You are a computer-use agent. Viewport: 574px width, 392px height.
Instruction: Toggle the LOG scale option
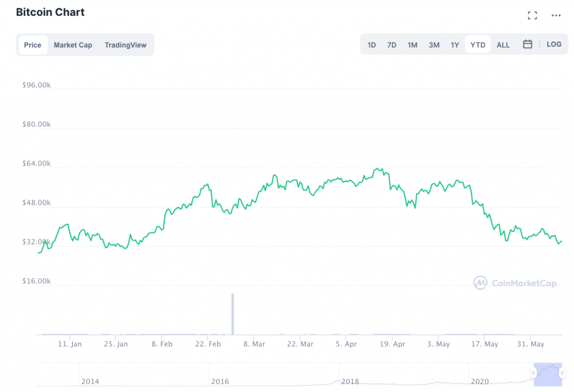click(554, 44)
